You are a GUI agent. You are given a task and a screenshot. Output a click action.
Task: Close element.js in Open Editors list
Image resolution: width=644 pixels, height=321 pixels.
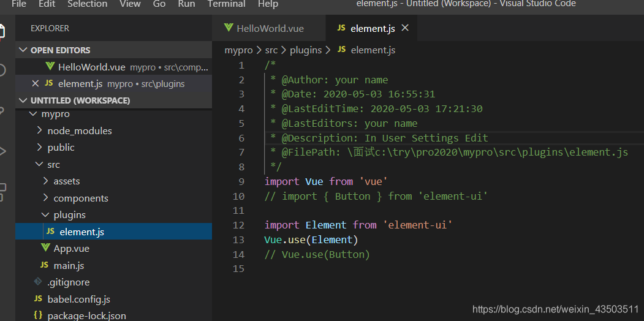click(36, 84)
